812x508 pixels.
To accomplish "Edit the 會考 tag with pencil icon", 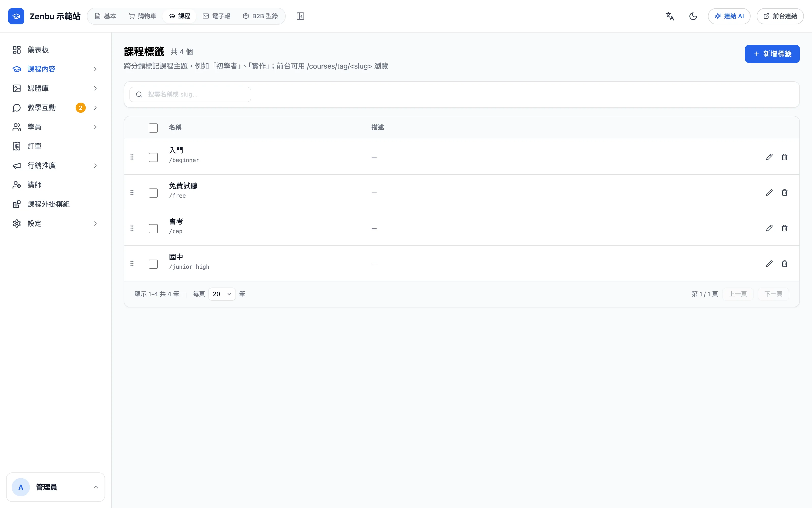I will pos(769,228).
